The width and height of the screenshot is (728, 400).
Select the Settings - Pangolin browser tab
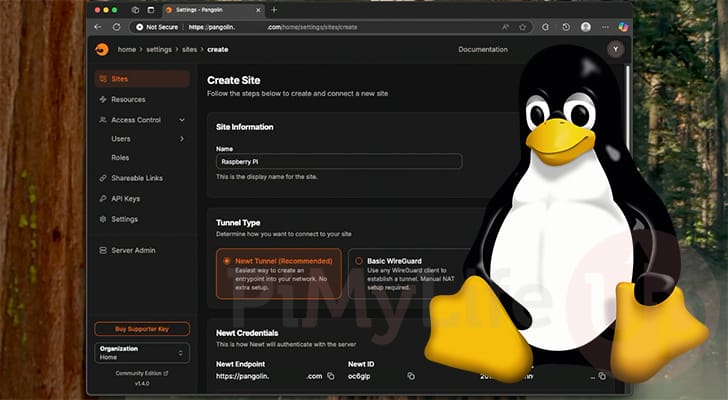214,10
